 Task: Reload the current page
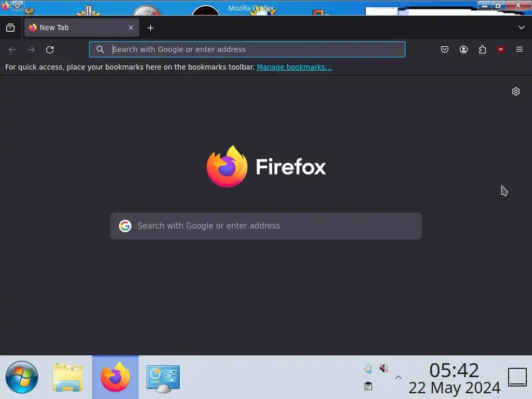(50, 49)
